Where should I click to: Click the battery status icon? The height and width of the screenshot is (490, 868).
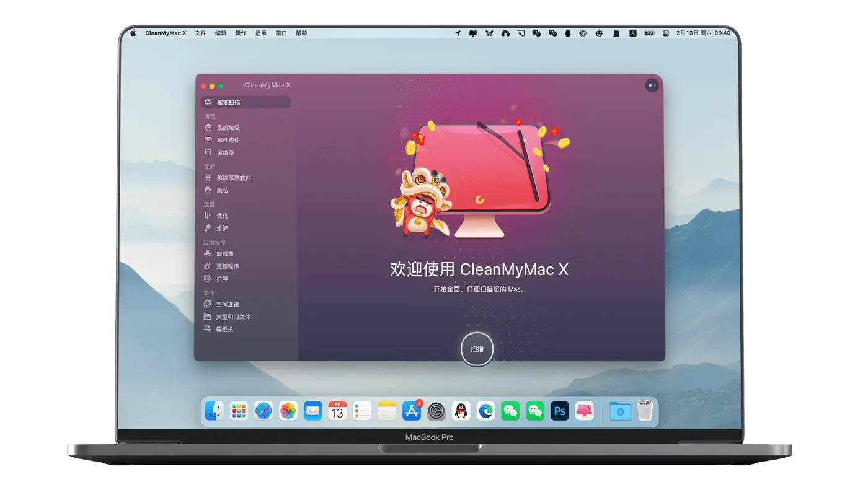(650, 33)
